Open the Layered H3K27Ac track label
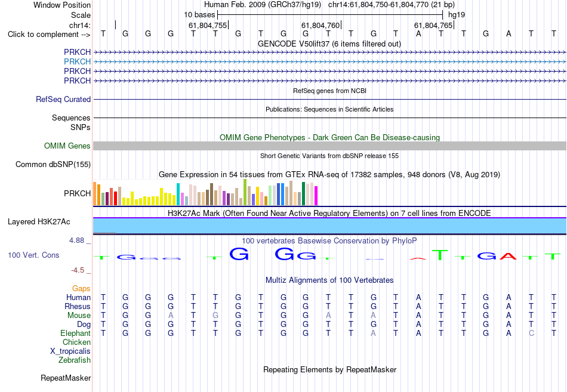Viewport: 567px width, 392px height. [39, 222]
